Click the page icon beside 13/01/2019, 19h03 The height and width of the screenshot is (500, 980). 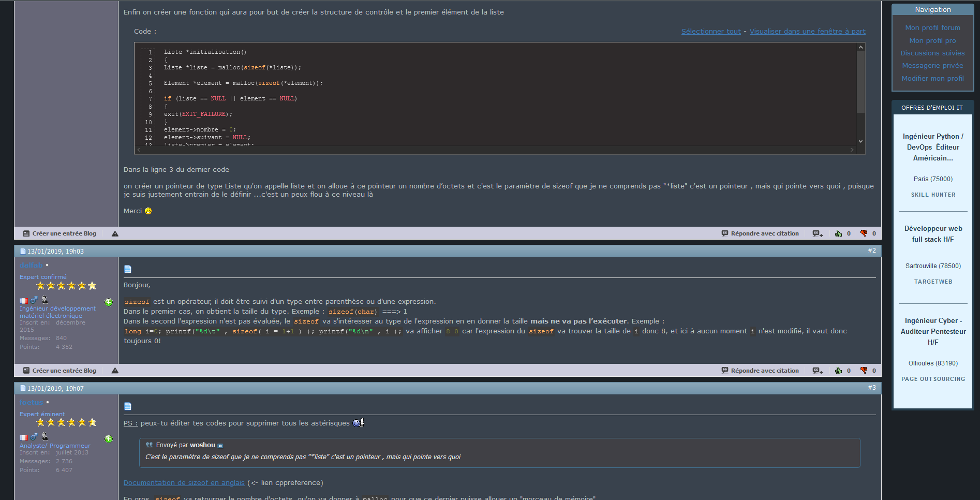pyautogui.click(x=23, y=252)
